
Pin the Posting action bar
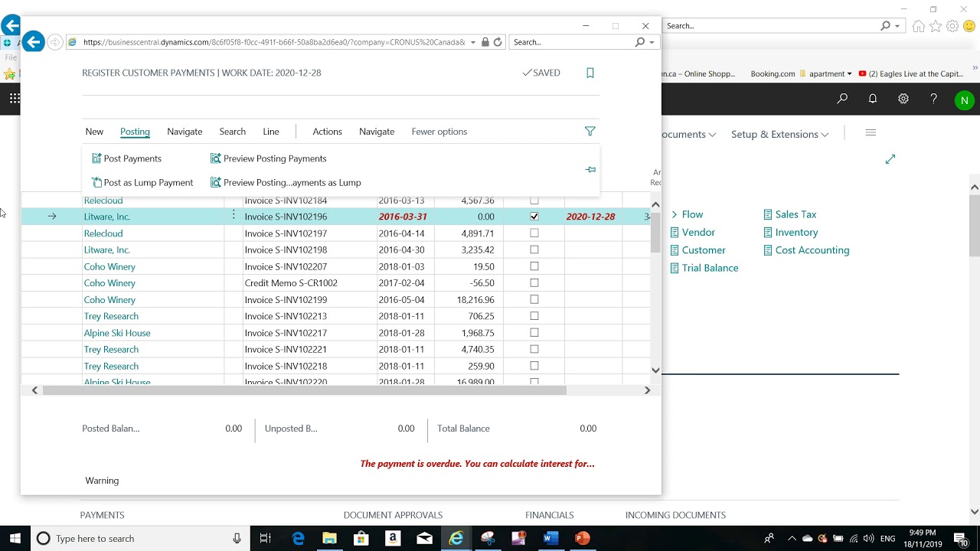[x=590, y=169]
